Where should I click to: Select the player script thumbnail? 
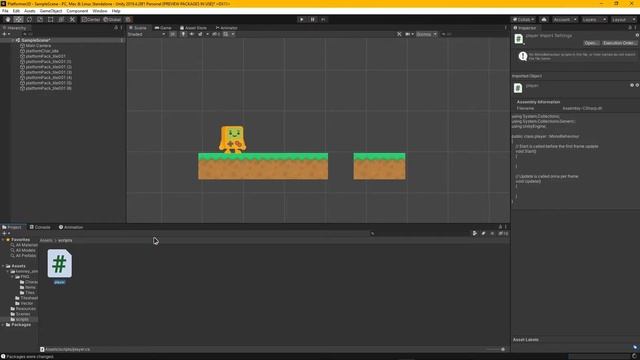click(x=60, y=264)
